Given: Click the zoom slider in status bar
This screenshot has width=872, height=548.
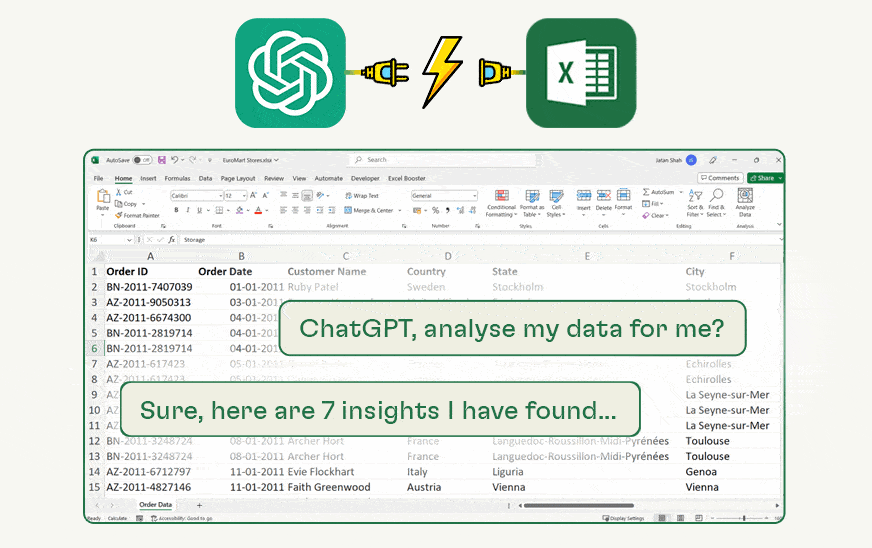Looking at the screenshot, I should (743, 518).
